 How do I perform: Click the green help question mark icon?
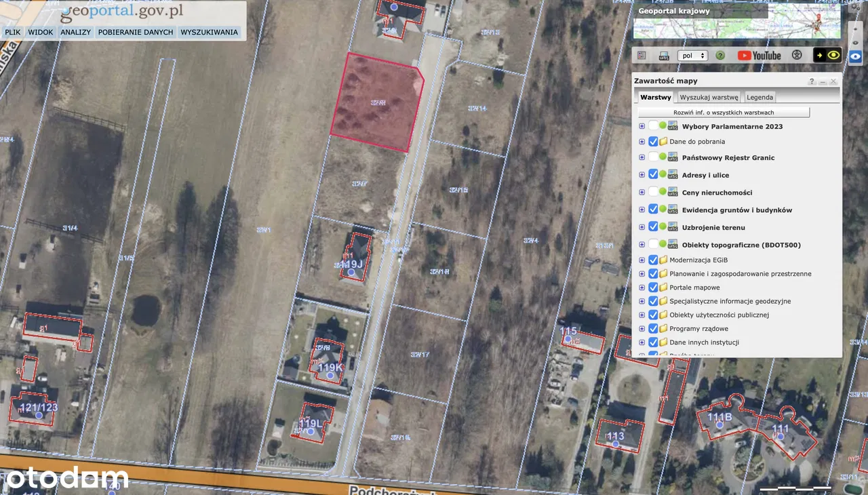click(720, 56)
